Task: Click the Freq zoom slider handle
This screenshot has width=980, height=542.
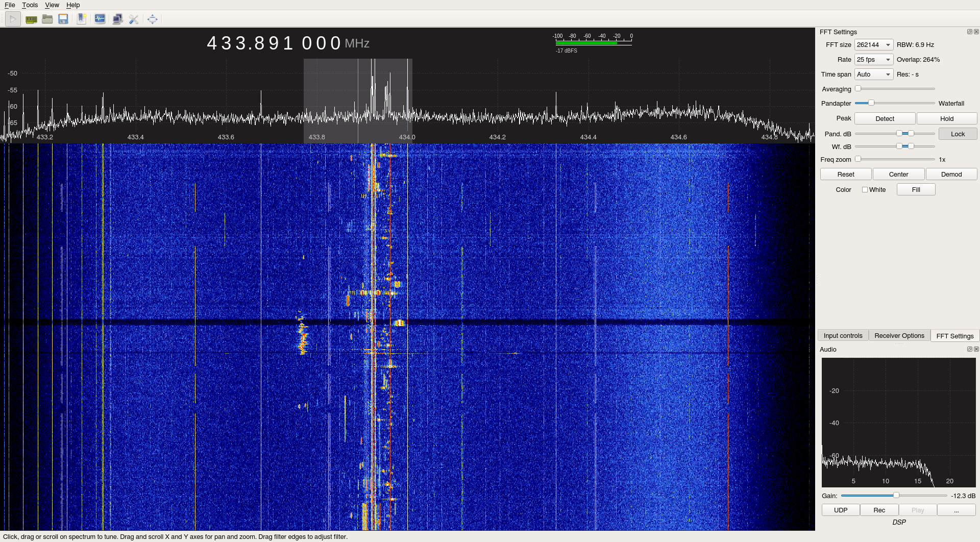Action: coord(858,159)
